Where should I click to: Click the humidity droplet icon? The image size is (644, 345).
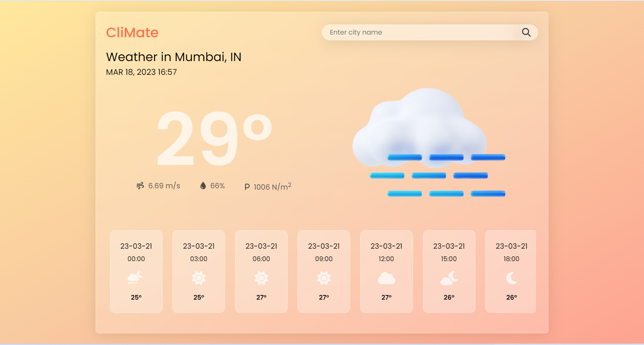click(x=203, y=186)
